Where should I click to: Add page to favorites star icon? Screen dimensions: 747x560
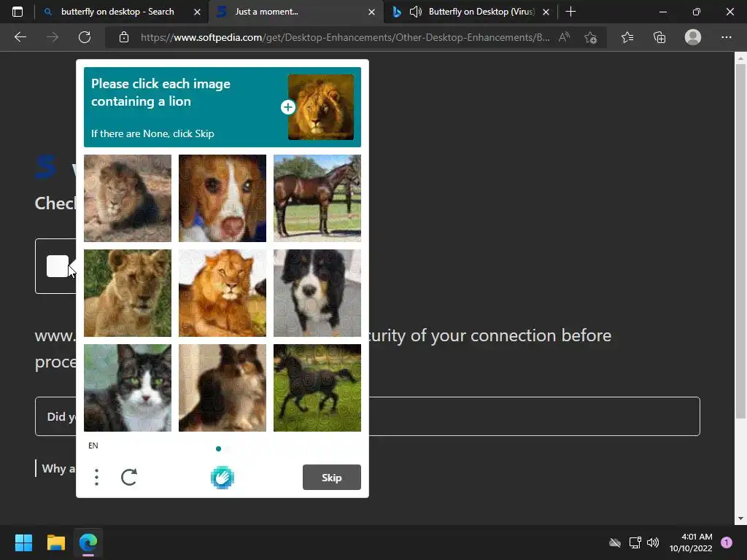coord(591,37)
